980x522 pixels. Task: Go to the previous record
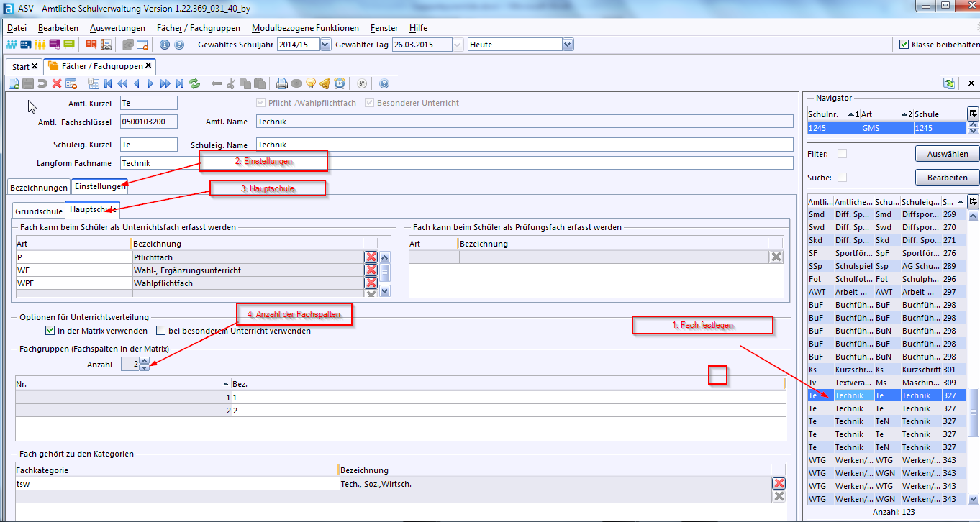tap(137, 83)
